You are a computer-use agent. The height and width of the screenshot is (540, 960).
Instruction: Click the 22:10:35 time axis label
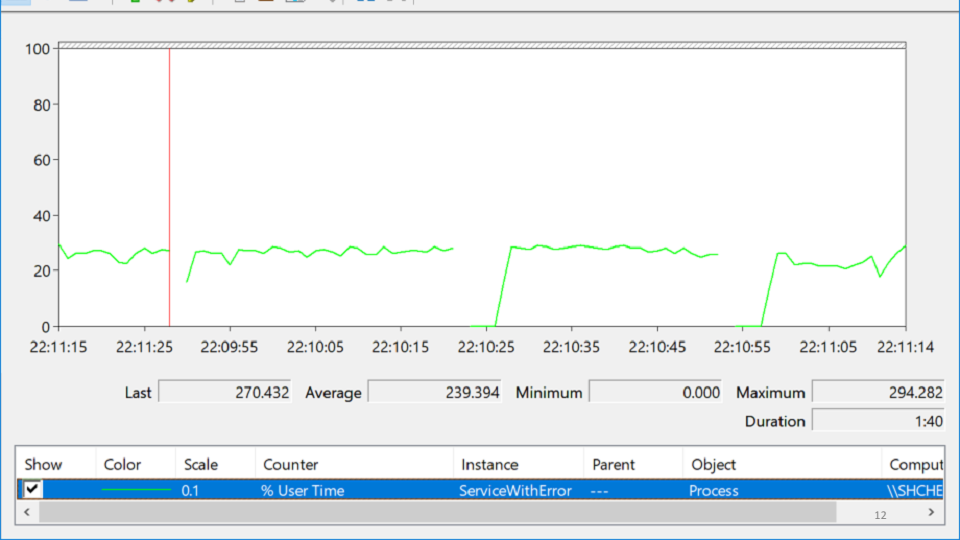571,347
